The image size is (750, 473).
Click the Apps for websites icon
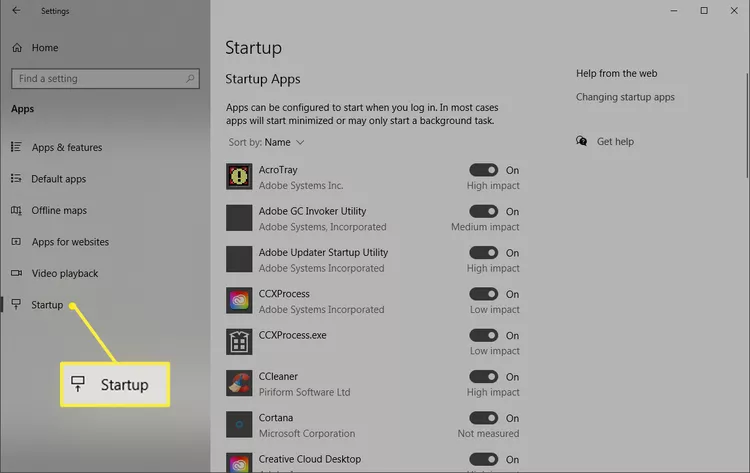pos(16,242)
